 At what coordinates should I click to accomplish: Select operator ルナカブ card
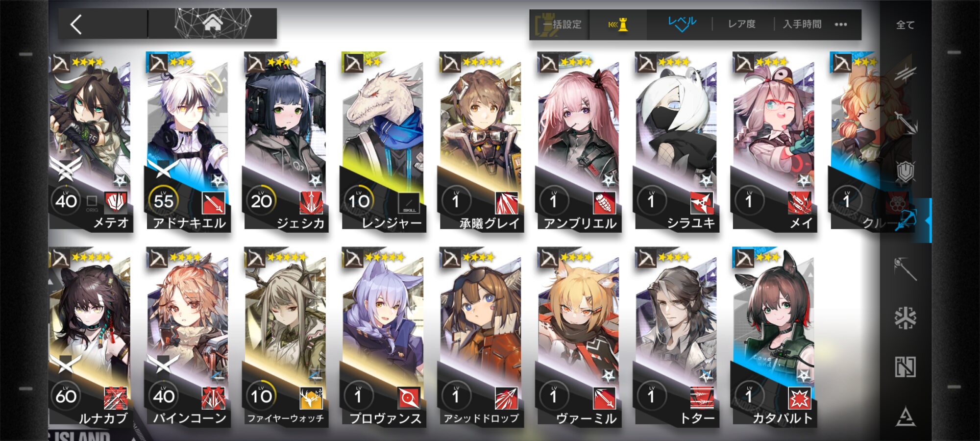(91, 337)
